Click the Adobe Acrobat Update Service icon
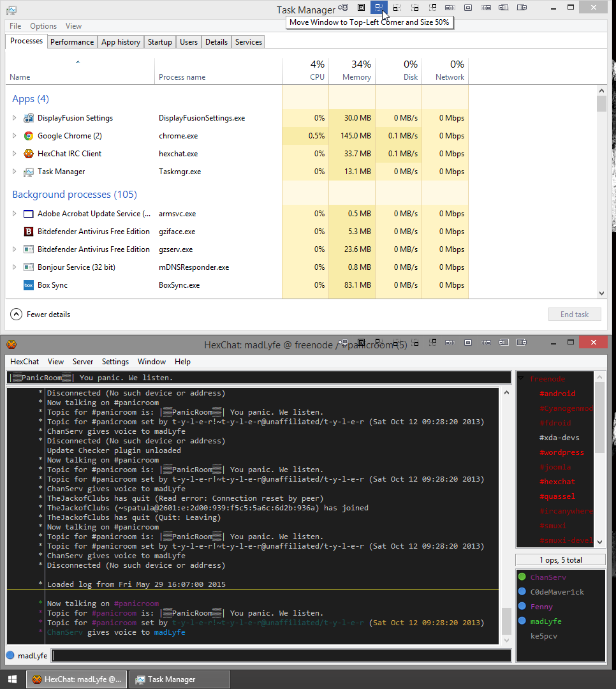This screenshot has height=689, width=616. (29, 214)
